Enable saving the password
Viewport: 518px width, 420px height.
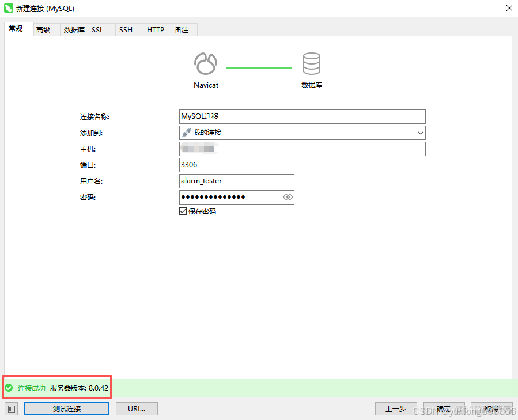183,211
